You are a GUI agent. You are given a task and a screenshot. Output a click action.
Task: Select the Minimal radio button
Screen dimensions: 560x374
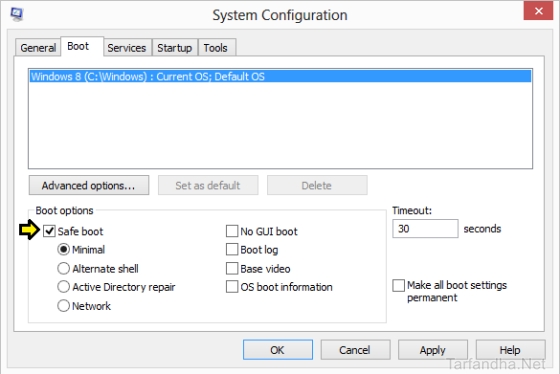(x=63, y=249)
